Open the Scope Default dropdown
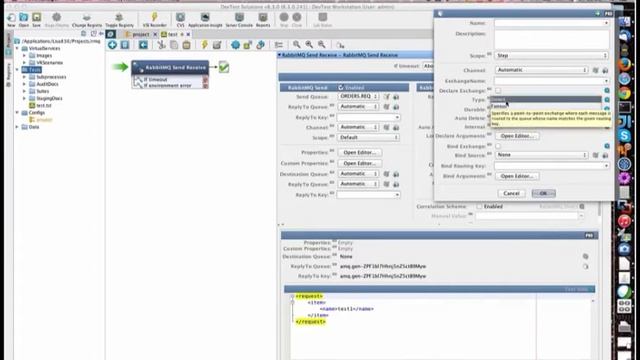 coord(369,138)
